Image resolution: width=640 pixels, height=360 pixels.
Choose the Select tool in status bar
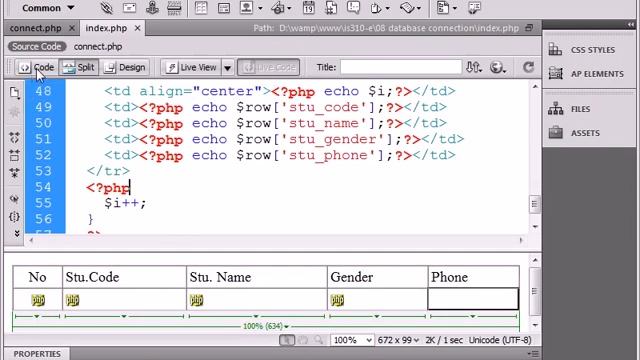(287, 340)
